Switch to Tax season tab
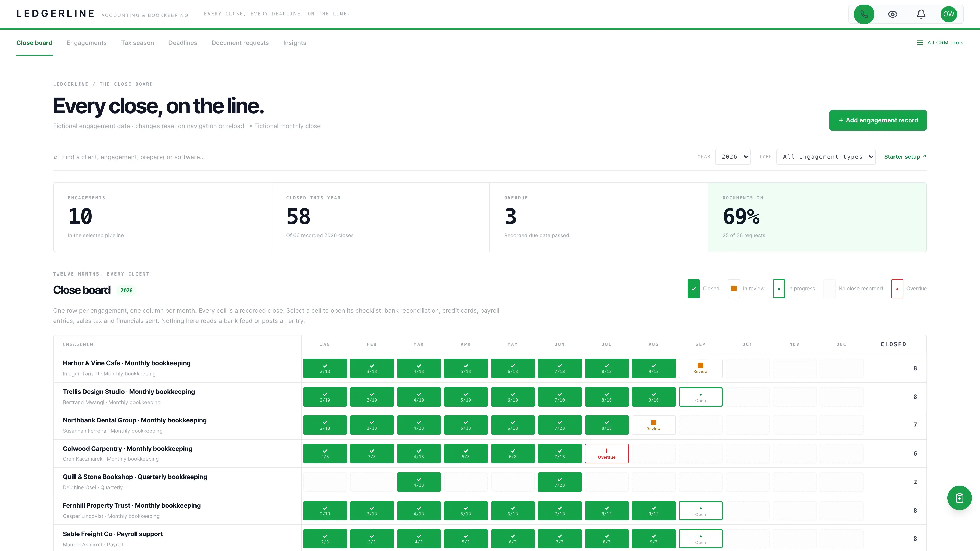The width and height of the screenshot is (980, 551). (x=137, y=43)
